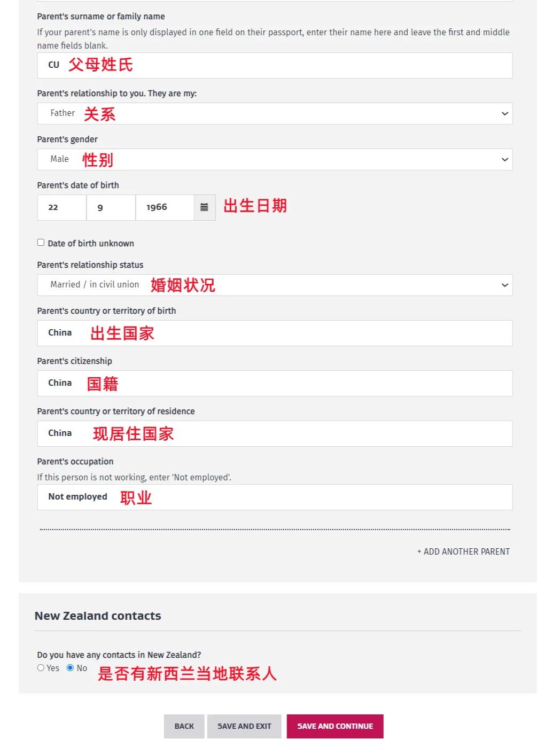This screenshot has width=560, height=747.
Task: Click the birth day field showing 22
Action: tap(61, 207)
